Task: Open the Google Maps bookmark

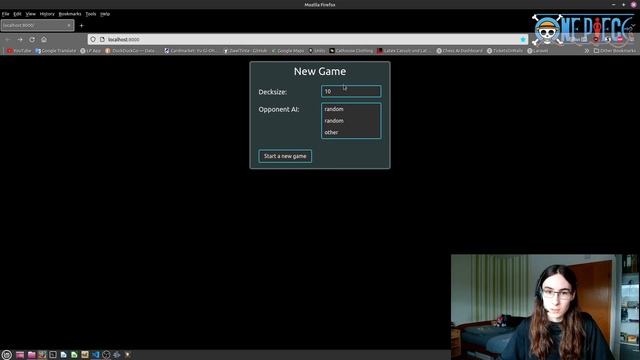Action: tap(288, 51)
